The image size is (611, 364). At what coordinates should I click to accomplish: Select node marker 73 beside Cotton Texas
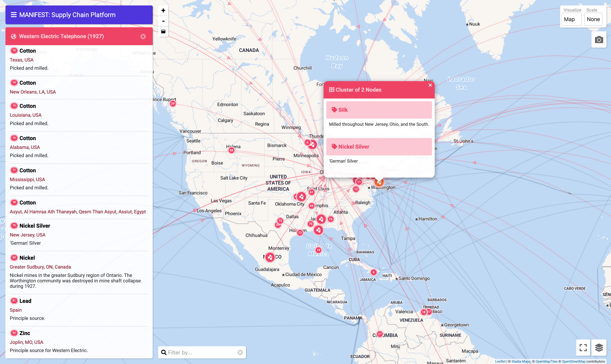[x=14, y=51]
